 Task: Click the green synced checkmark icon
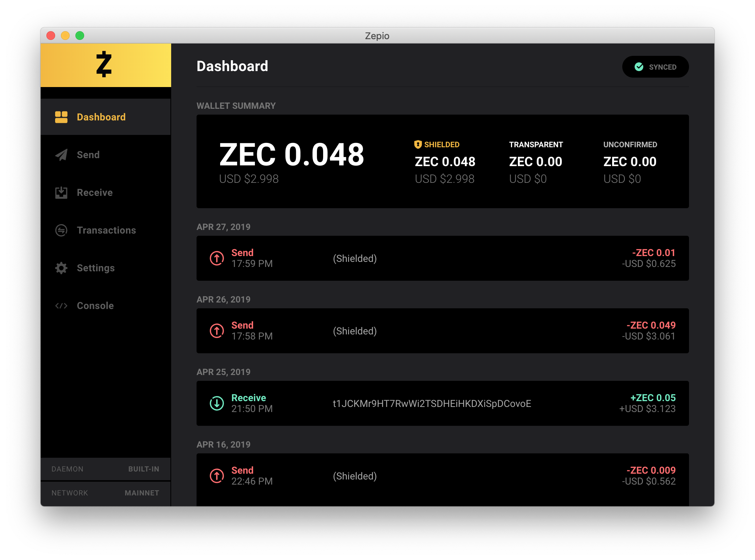639,67
